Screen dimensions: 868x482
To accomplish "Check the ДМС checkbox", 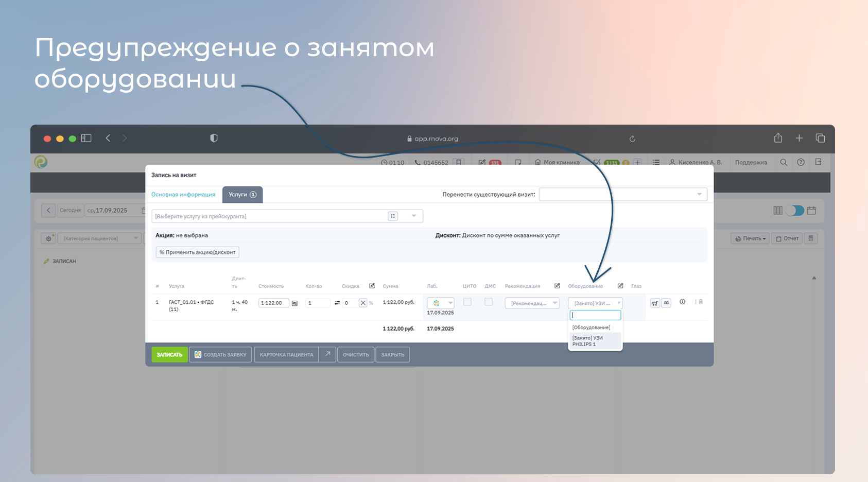I will [x=489, y=302].
